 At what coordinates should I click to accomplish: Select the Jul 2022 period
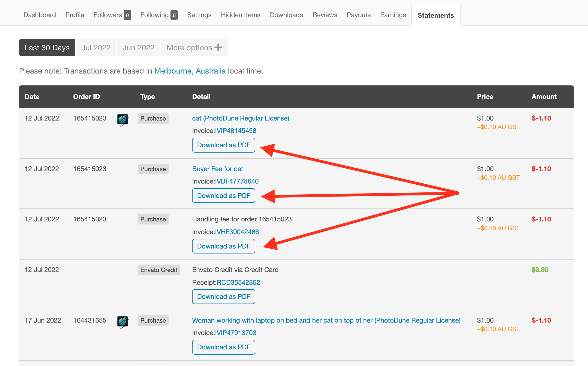tap(96, 47)
